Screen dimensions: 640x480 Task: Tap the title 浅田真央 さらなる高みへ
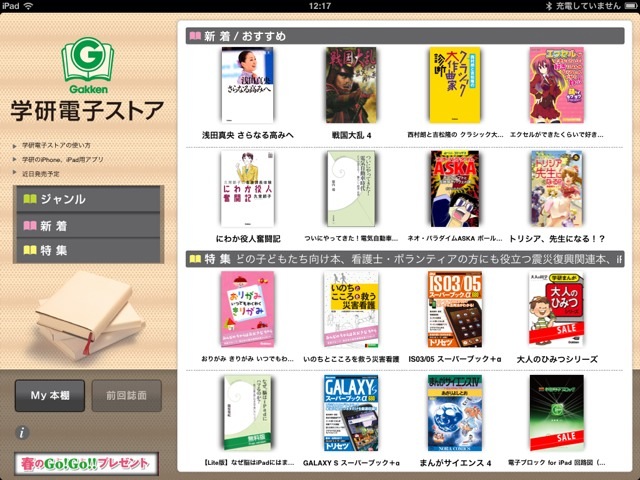(x=248, y=135)
